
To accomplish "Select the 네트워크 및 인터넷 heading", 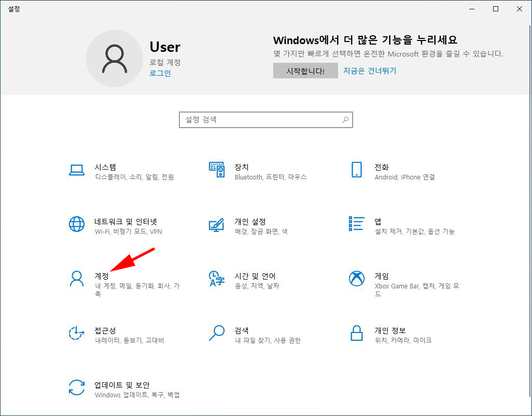I will pyautogui.click(x=126, y=221).
